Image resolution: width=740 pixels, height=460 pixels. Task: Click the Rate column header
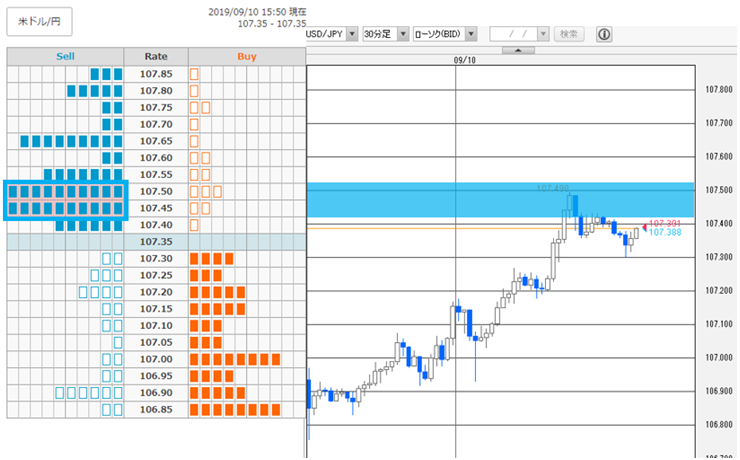tap(156, 56)
